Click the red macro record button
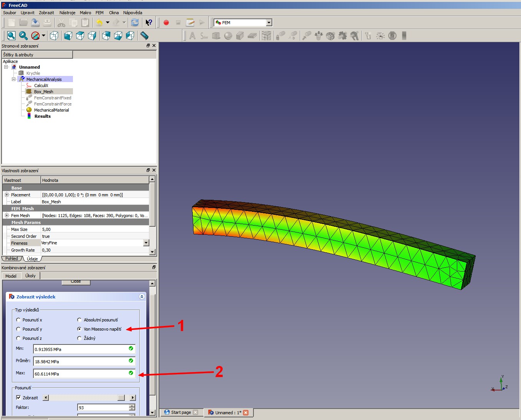Viewport: 521px width, 420px height. [166, 23]
